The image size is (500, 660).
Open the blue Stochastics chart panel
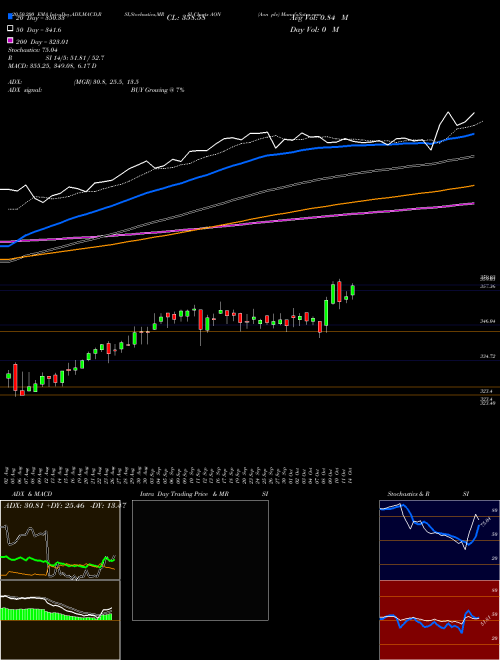(x=439, y=540)
